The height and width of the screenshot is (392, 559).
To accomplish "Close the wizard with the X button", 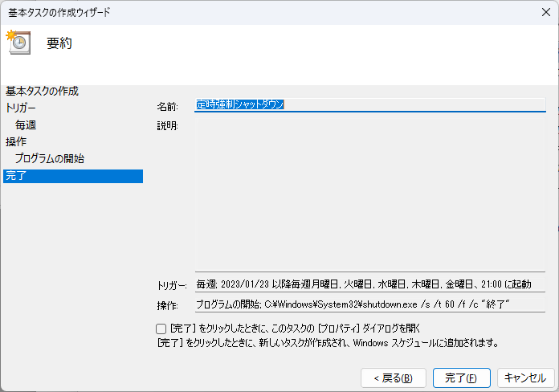I will (546, 12).
